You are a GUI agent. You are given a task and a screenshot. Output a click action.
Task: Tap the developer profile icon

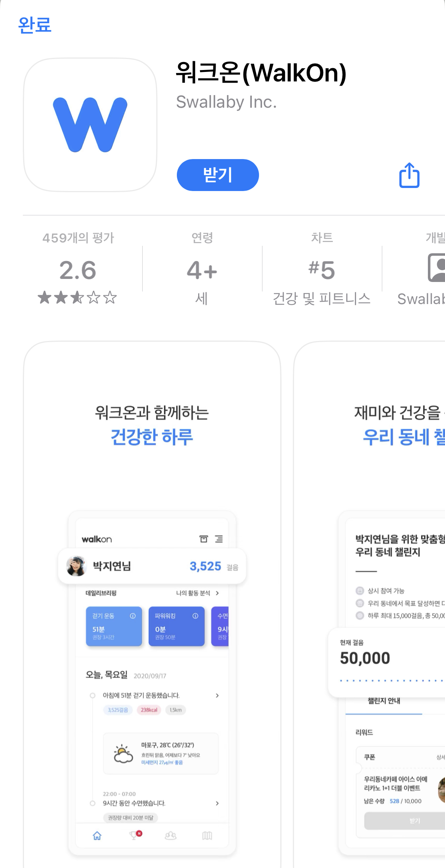click(x=437, y=268)
